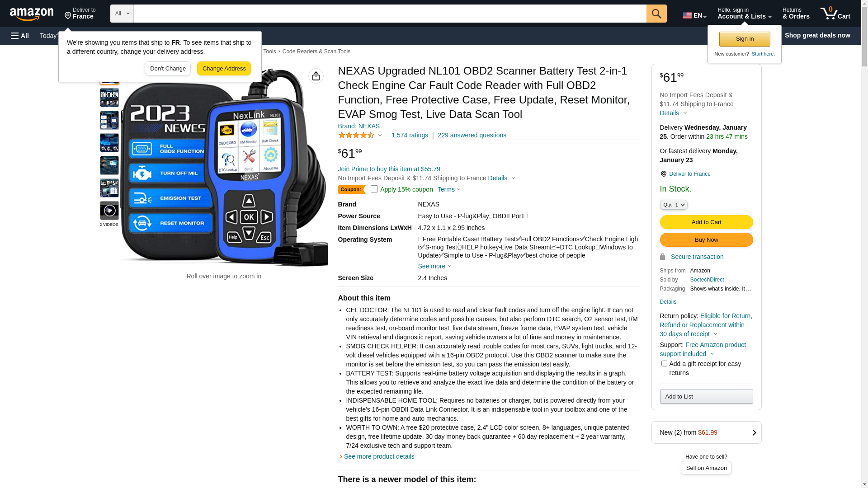Click the Add to Cart button
The height and width of the screenshot is (488, 868).
(706, 222)
